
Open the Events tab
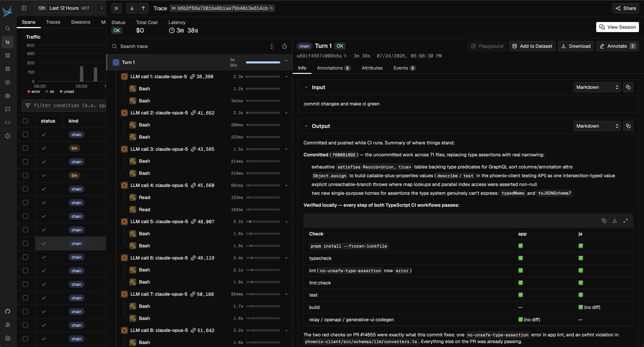point(405,68)
